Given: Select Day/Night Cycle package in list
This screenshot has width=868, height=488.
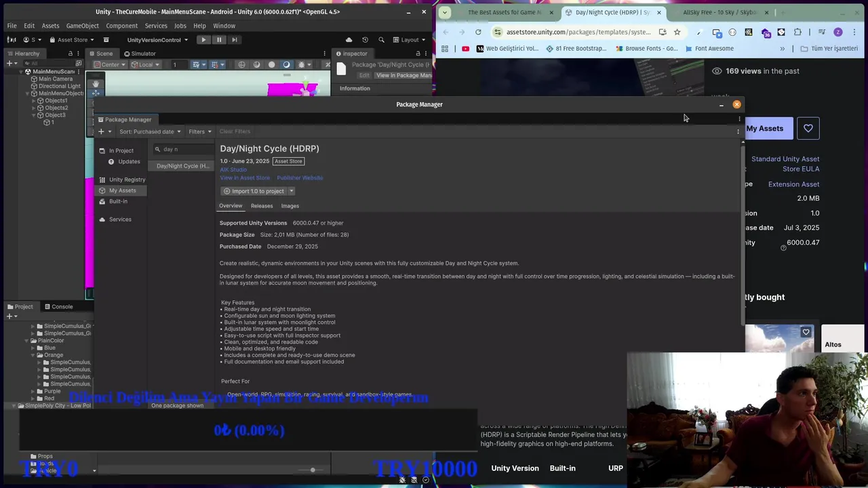Looking at the screenshot, I should click(182, 166).
